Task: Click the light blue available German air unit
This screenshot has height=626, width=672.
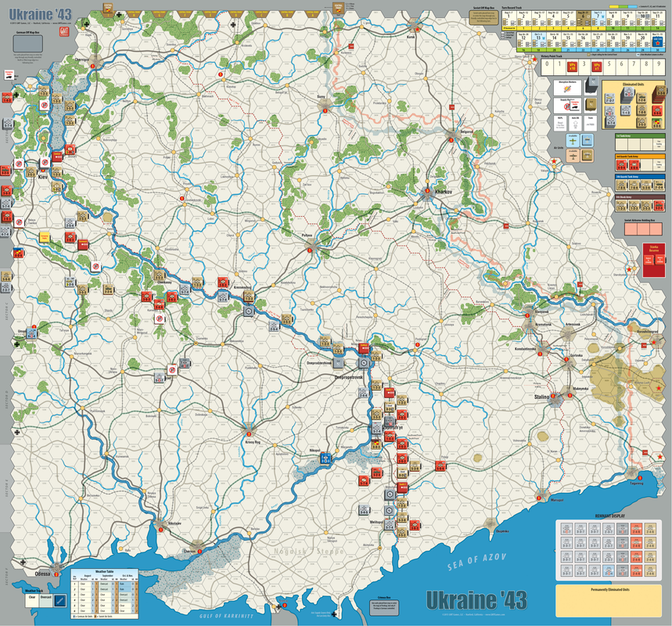Action: point(573,140)
